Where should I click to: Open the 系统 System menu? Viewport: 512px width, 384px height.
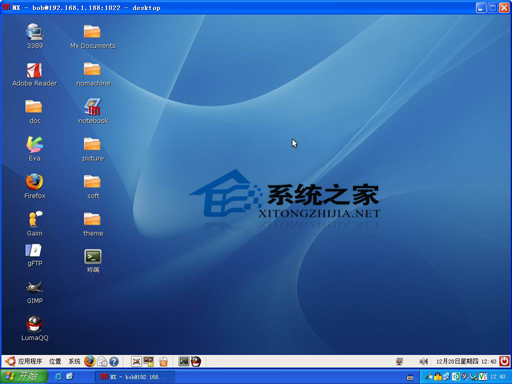pos(74,361)
